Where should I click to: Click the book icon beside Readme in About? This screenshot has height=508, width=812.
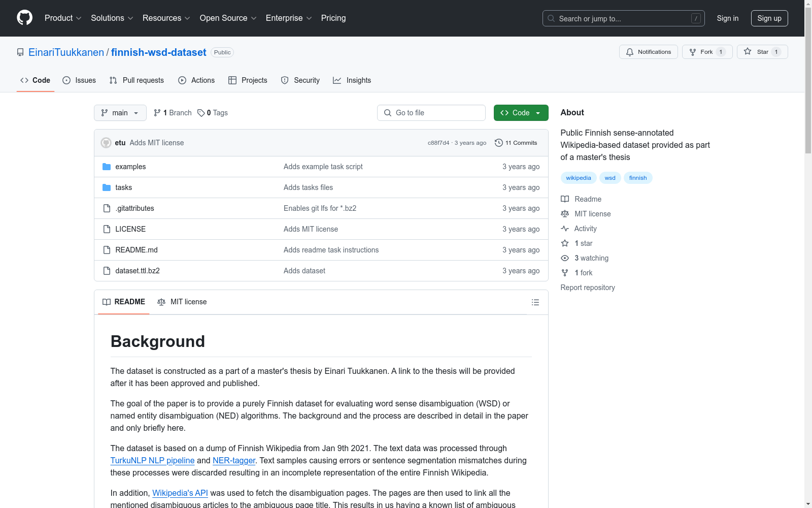[x=565, y=199]
